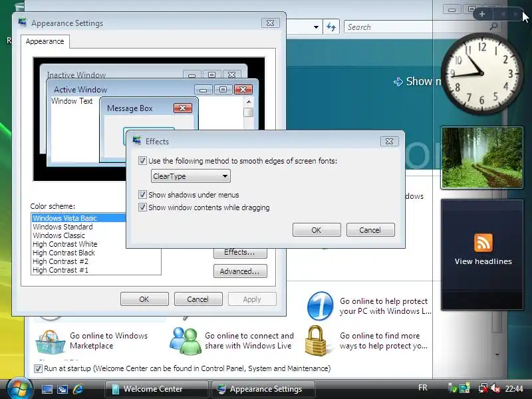Screen dimensions: 532x399
Task: Select High Contrast Black scheme
Action: (x=64, y=253)
